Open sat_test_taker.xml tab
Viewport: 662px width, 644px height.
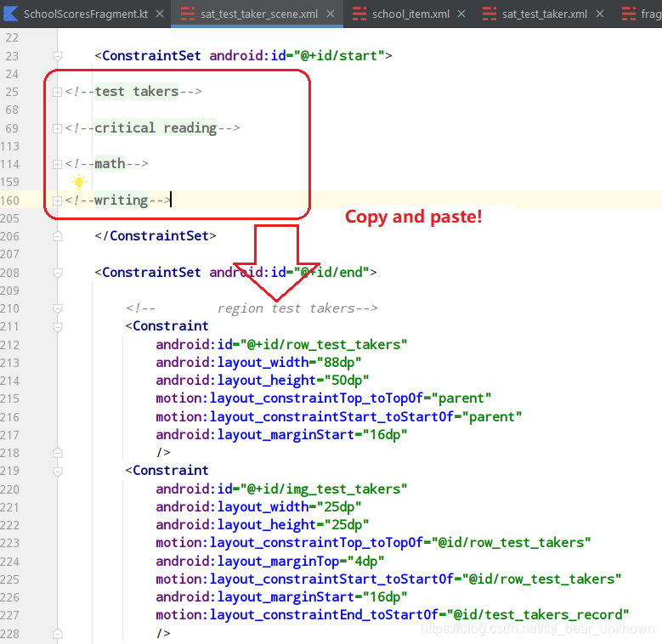[x=544, y=14]
